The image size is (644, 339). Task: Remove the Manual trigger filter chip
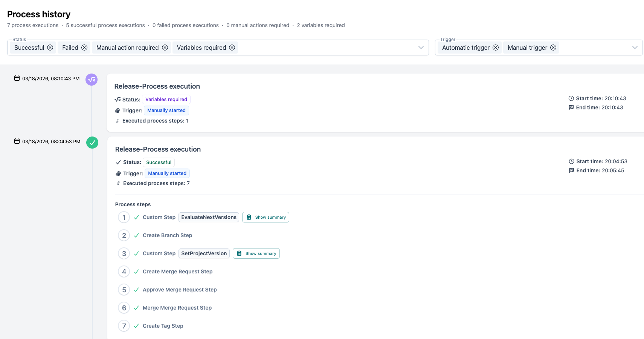[x=553, y=48]
